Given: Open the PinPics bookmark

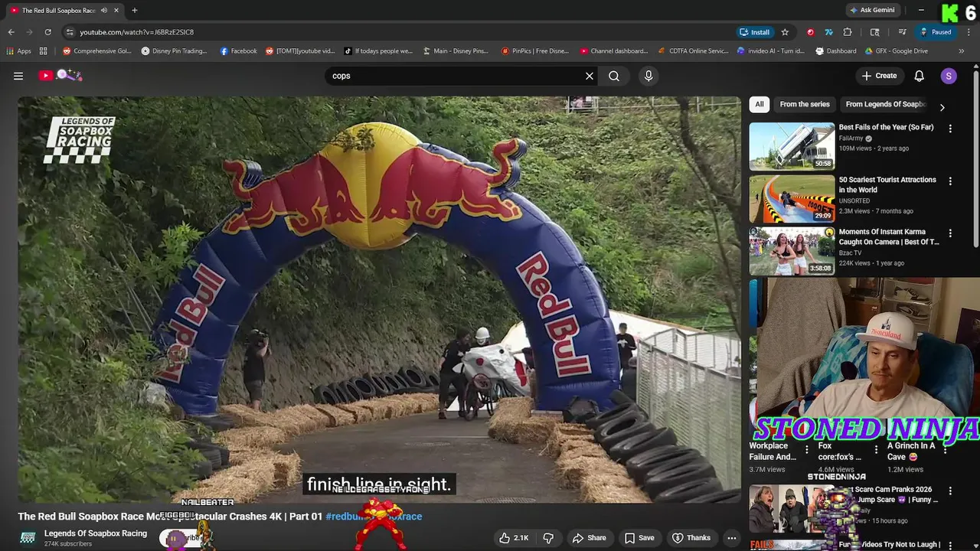Looking at the screenshot, I should (x=534, y=51).
